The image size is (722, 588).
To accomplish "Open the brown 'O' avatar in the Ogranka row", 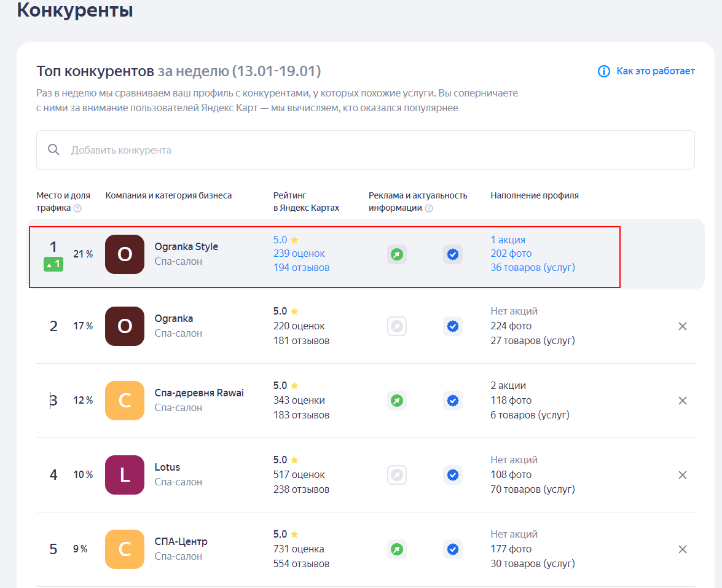I will point(124,326).
